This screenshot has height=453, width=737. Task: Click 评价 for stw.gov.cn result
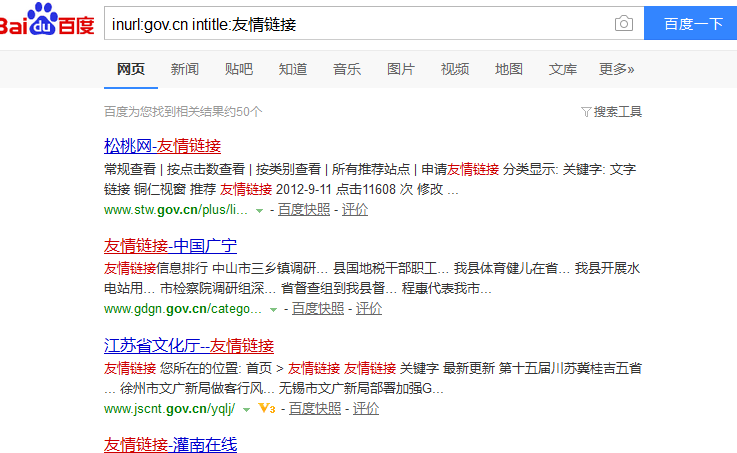(355, 210)
